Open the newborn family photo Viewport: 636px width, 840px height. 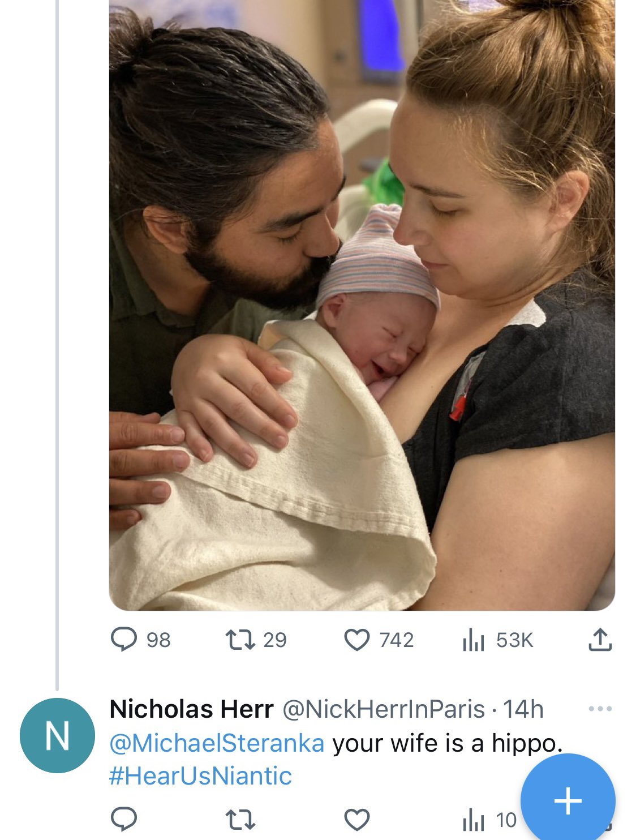click(x=362, y=306)
